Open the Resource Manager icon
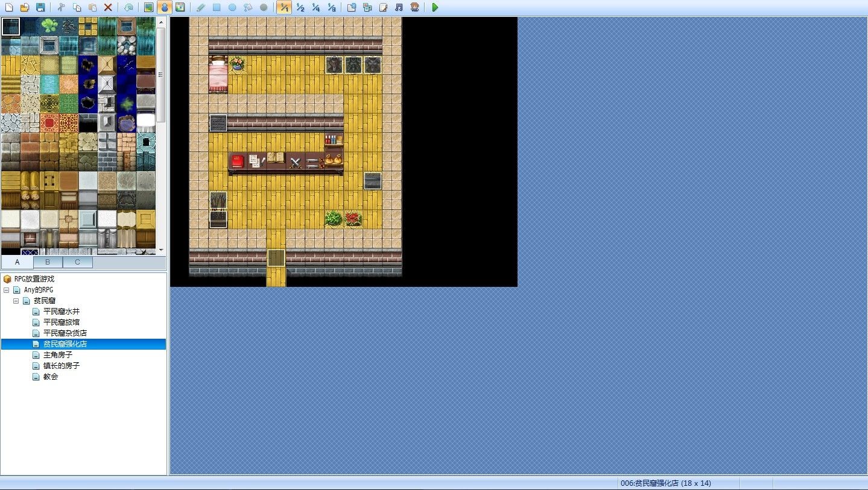 coord(367,7)
